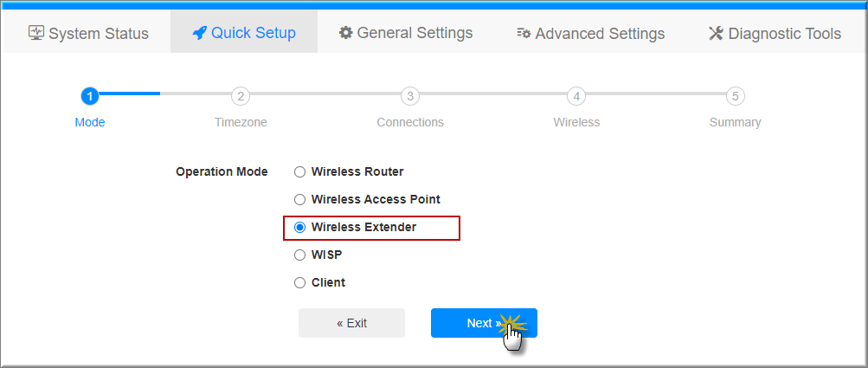Switch to the General Settings tab
The image size is (868, 368).
click(406, 33)
